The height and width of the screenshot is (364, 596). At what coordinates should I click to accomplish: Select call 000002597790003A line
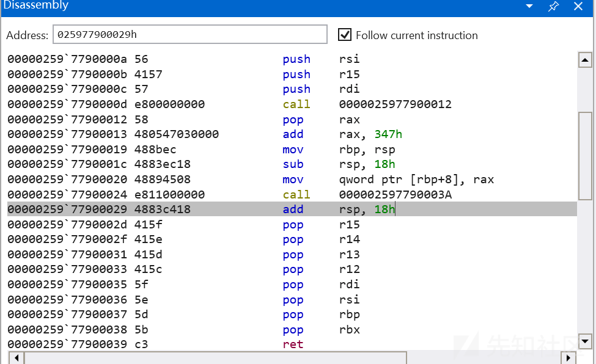[292, 194]
